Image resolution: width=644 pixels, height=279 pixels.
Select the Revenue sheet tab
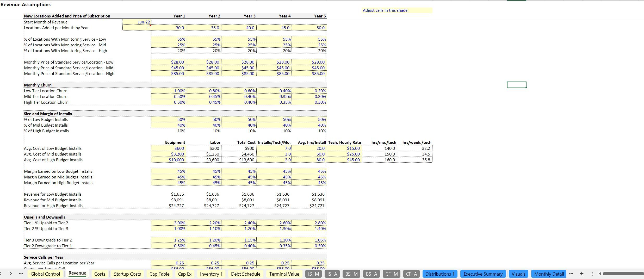coord(77,273)
